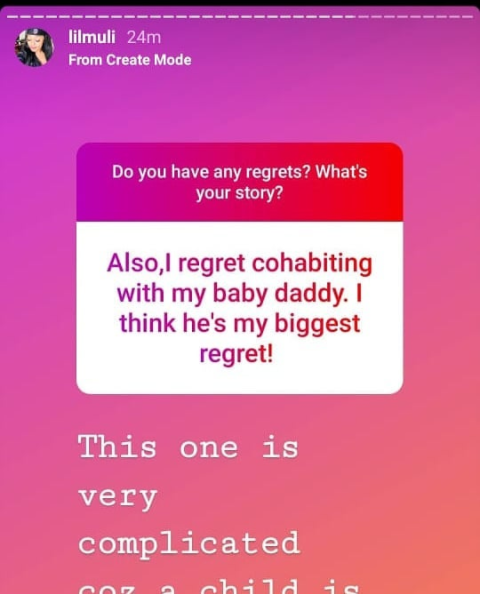Screen dimensions: 480x594
Task: Open lilmuli's profile picture avatar
Action: [34, 47]
